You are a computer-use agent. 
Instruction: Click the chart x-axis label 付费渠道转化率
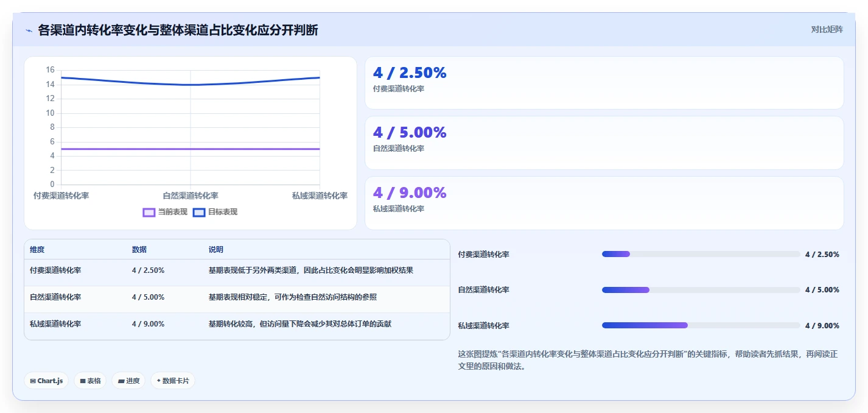pyautogui.click(x=61, y=196)
